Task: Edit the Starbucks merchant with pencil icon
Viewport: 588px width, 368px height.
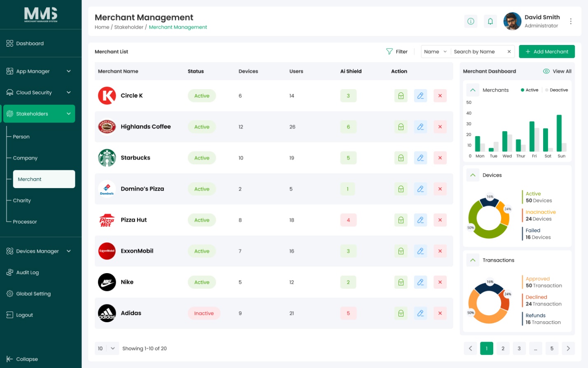Action: pyautogui.click(x=420, y=158)
